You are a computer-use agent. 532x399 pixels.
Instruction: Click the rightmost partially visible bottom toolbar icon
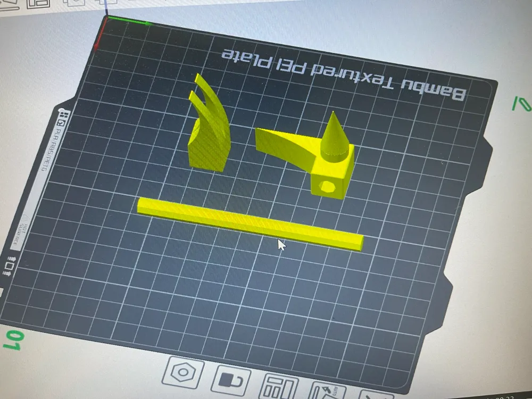(x=376, y=396)
